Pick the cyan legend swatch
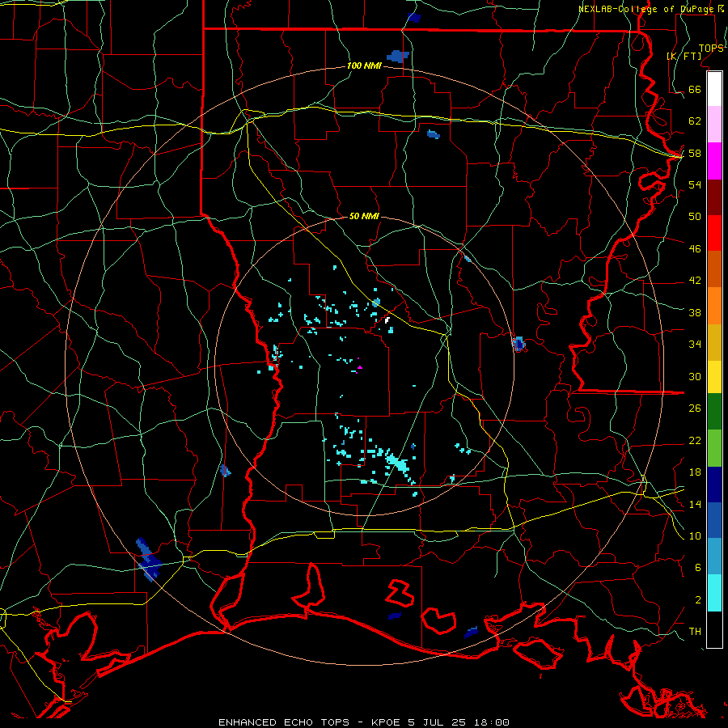Screen dimensions: 728x728 pyautogui.click(x=714, y=593)
